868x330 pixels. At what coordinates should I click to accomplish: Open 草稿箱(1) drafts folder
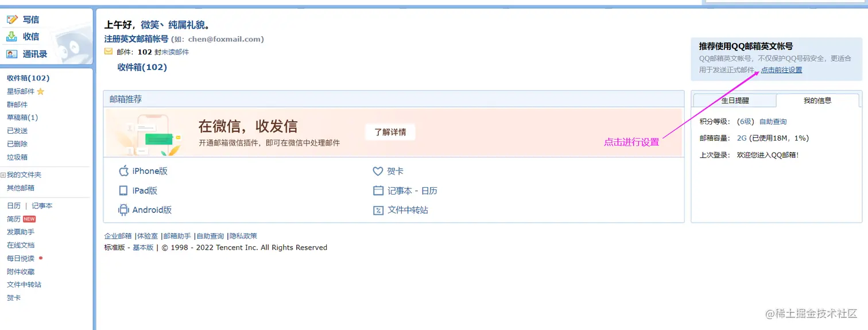(22, 118)
